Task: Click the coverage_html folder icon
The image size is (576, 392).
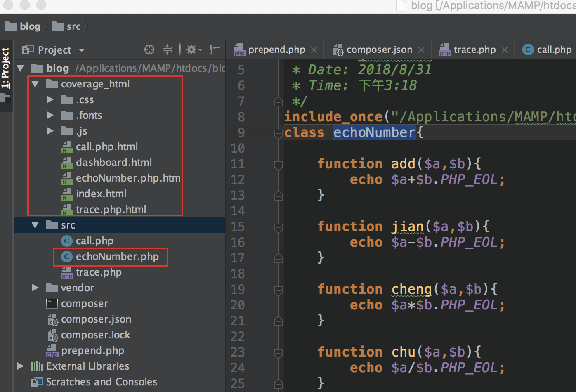Action: tap(52, 84)
